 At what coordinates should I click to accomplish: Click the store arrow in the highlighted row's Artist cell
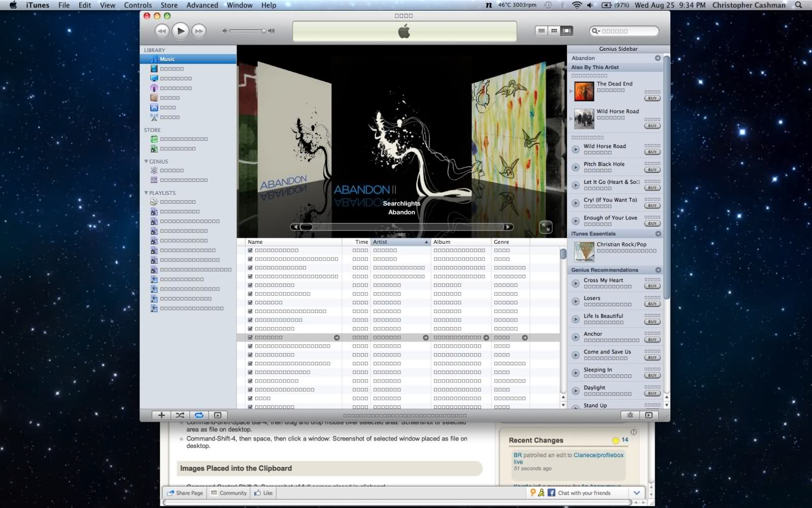tap(426, 337)
